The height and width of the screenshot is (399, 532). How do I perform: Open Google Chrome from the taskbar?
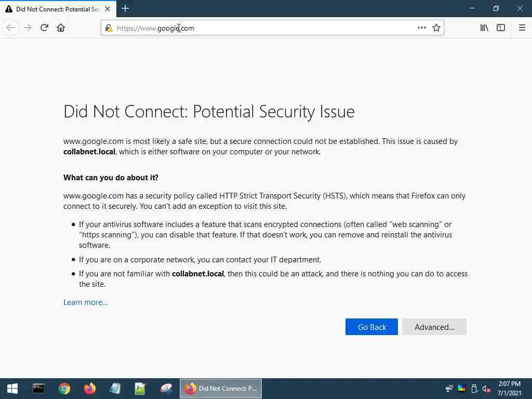(x=64, y=389)
